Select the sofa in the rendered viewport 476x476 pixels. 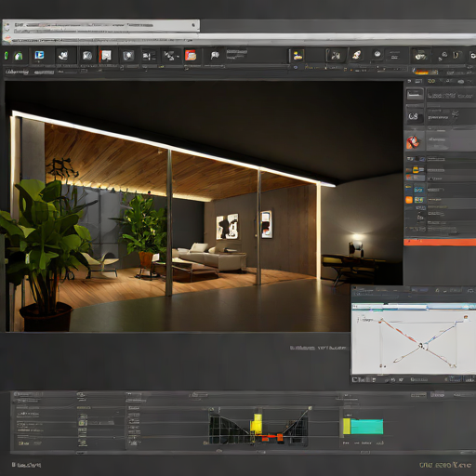[x=210, y=257]
